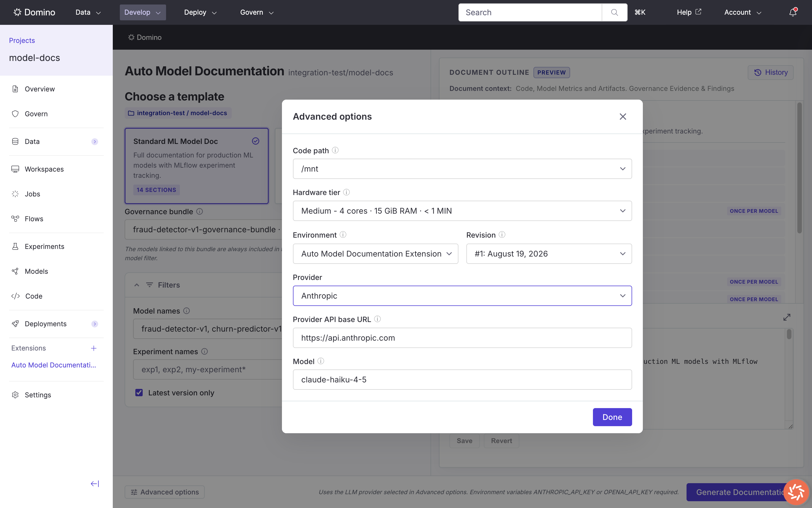
Task: Collapse the Filters section chevron
Action: 136,285
